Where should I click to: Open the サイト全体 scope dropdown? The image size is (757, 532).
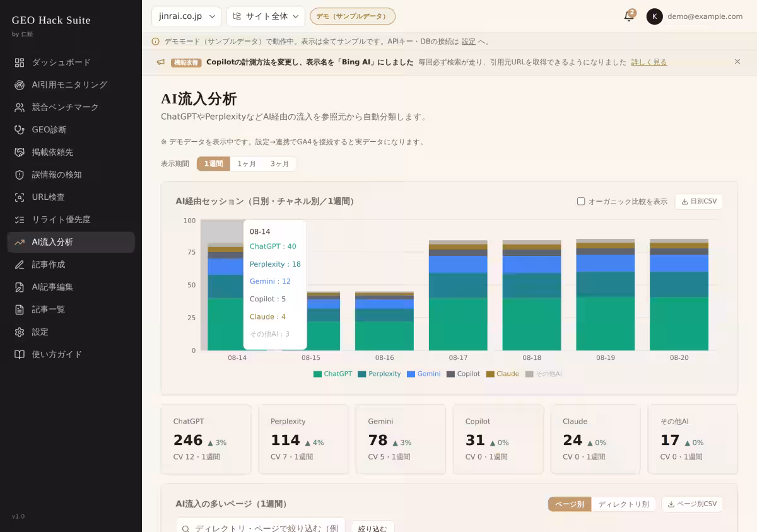click(266, 16)
